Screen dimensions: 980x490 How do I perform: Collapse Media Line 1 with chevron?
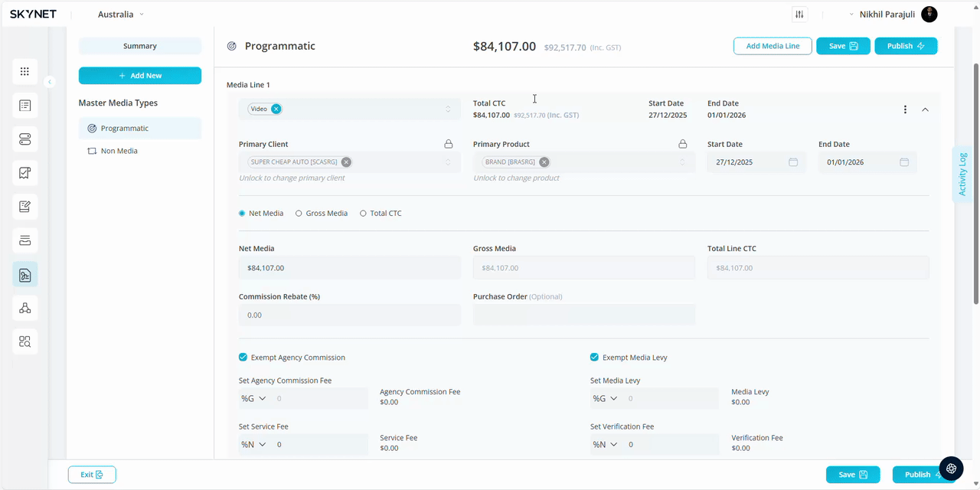coord(925,109)
